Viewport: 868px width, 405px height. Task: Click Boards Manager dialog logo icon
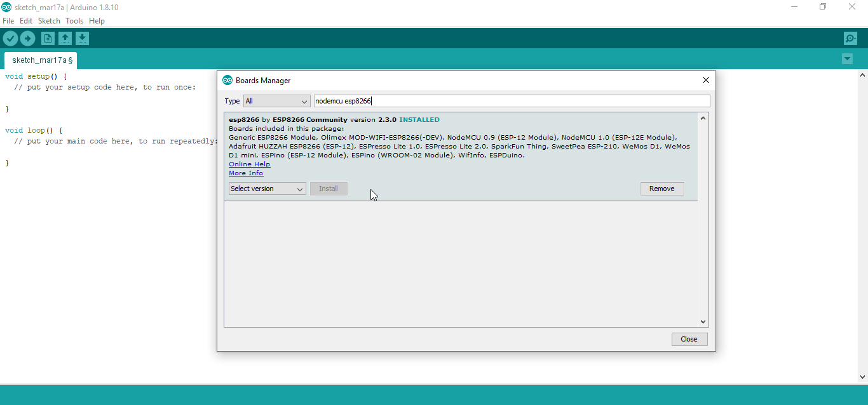pyautogui.click(x=227, y=80)
